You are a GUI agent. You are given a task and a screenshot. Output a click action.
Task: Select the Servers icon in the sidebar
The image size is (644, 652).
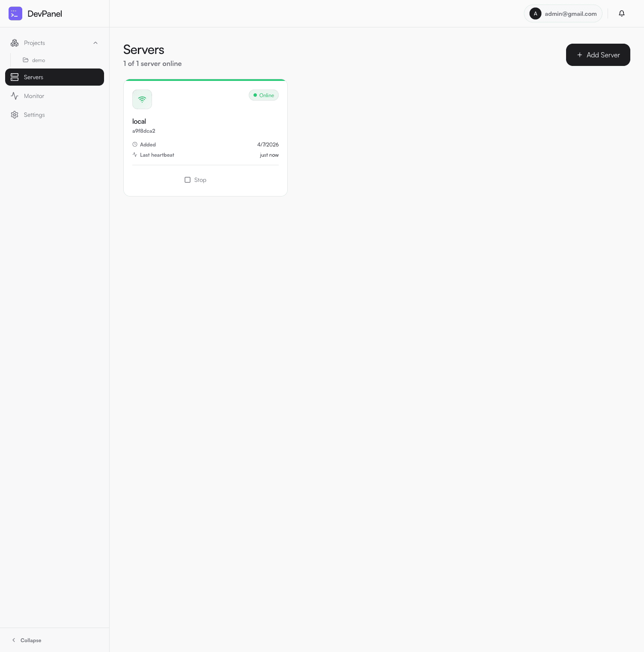15,77
